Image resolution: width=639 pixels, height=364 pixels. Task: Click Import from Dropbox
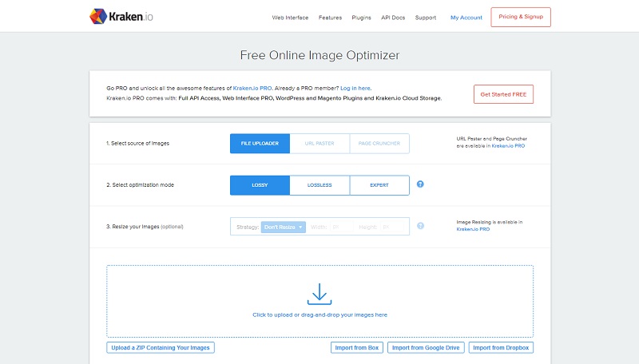click(x=501, y=348)
